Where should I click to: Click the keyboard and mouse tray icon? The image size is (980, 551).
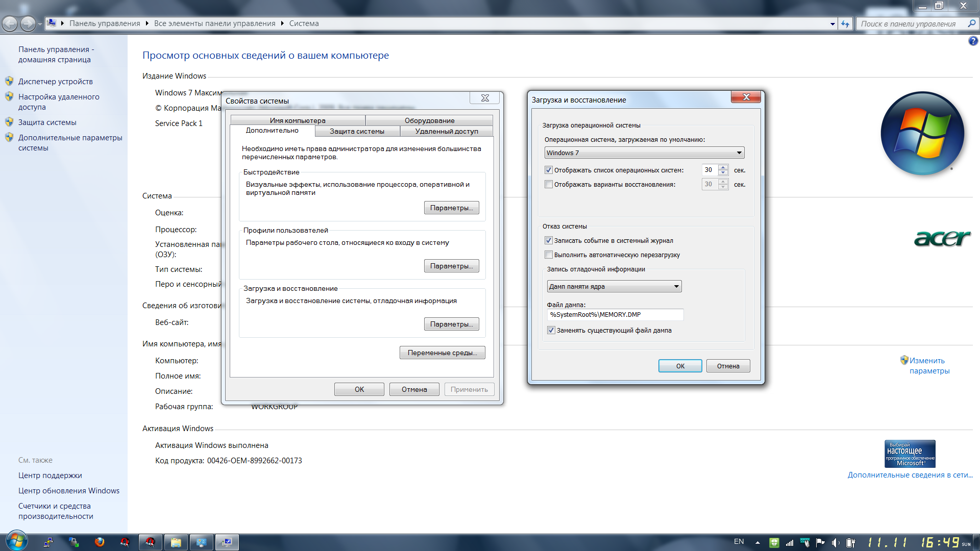pos(805,542)
